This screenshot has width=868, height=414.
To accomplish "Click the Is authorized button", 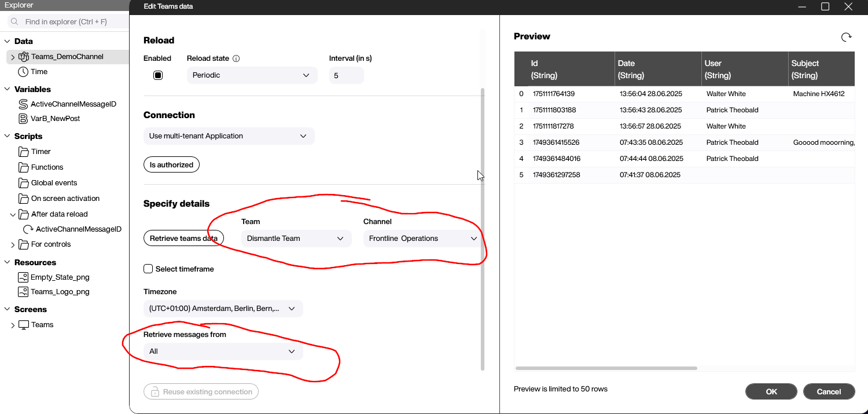I will (171, 165).
